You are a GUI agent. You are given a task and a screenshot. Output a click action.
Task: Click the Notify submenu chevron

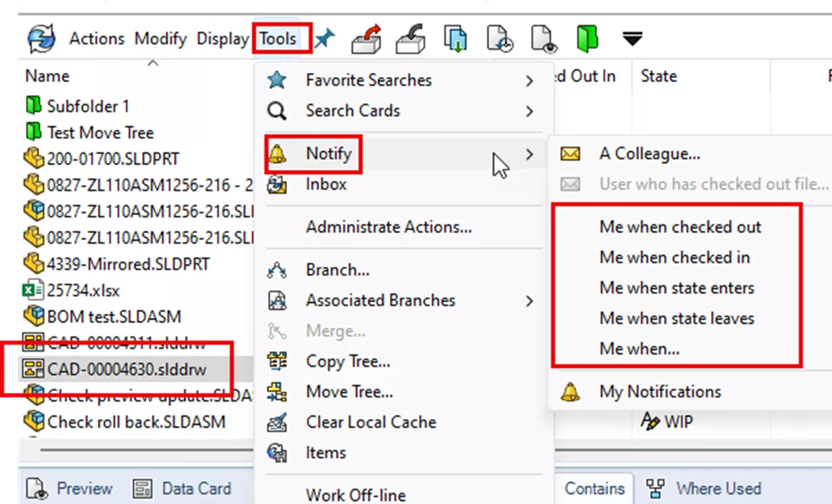530,154
